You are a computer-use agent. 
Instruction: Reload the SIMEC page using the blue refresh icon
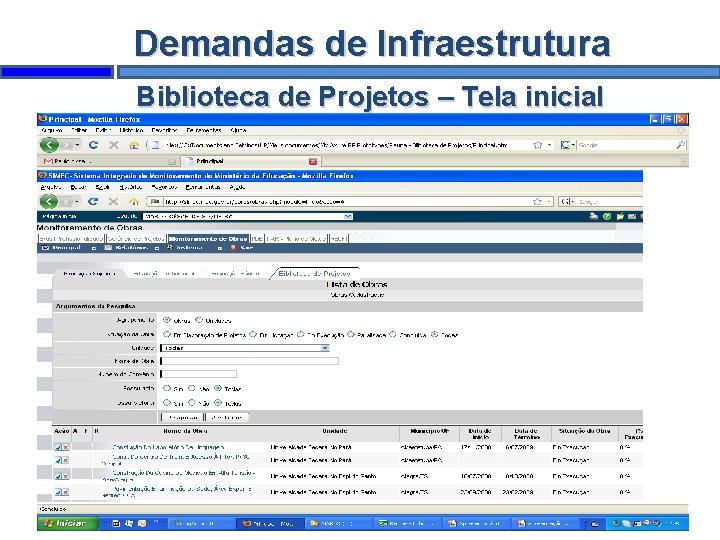pyautogui.click(x=93, y=202)
